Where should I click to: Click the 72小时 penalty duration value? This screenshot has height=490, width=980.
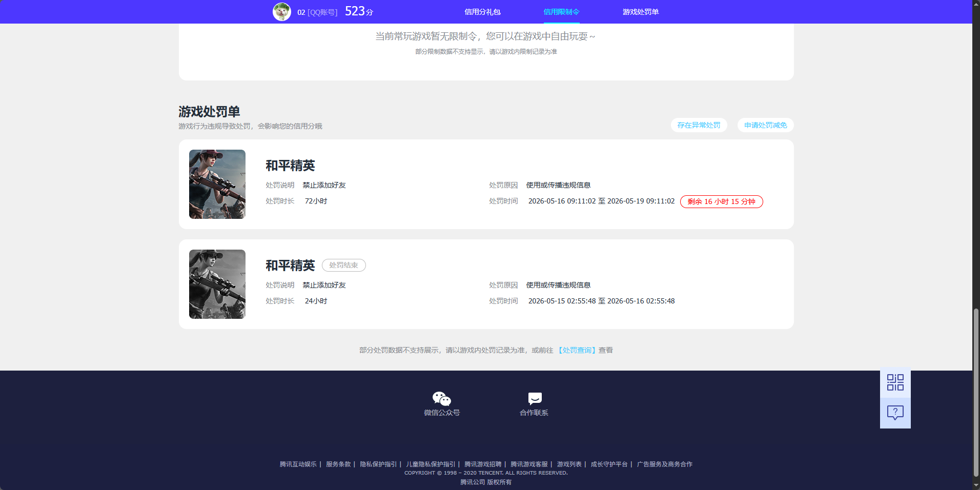click(x=316, y=201)
